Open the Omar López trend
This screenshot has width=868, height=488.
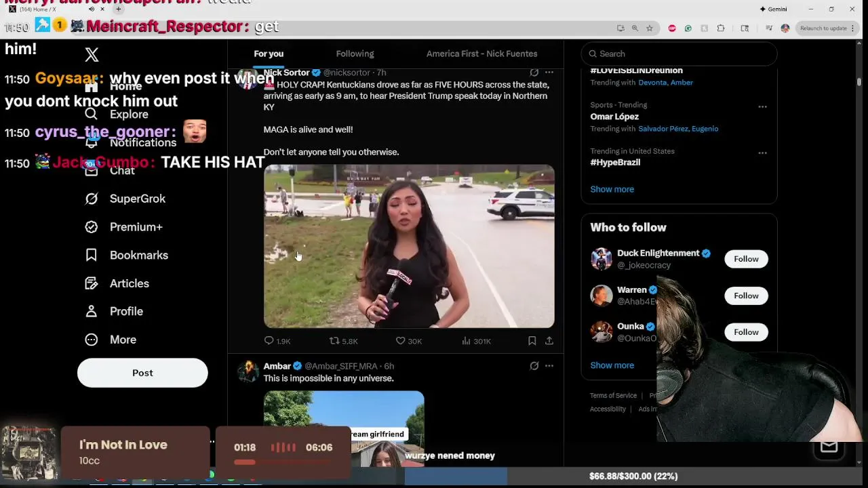coord(614,117)
